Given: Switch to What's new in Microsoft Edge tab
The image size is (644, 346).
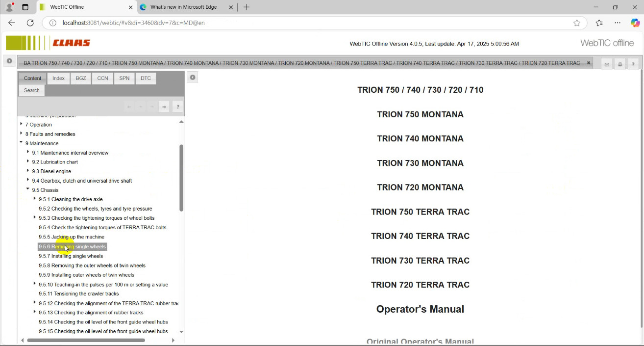Looking at the screenshot, I should click(184, 7).
